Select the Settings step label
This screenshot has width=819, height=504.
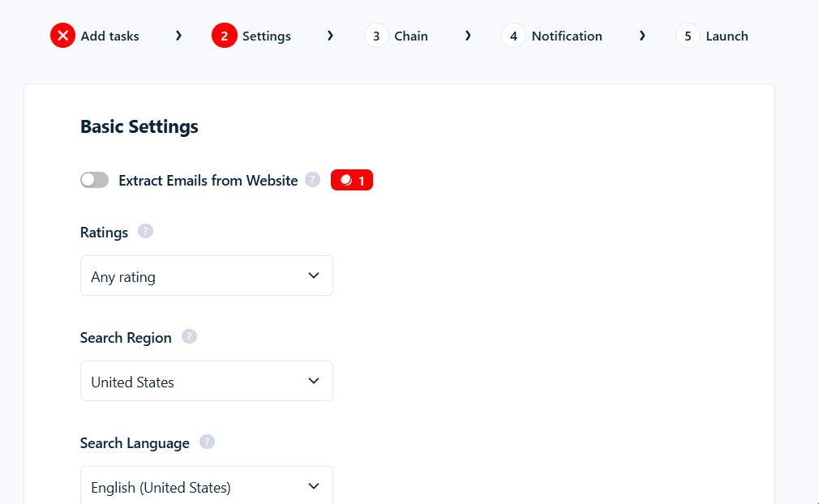click(267, 36)
